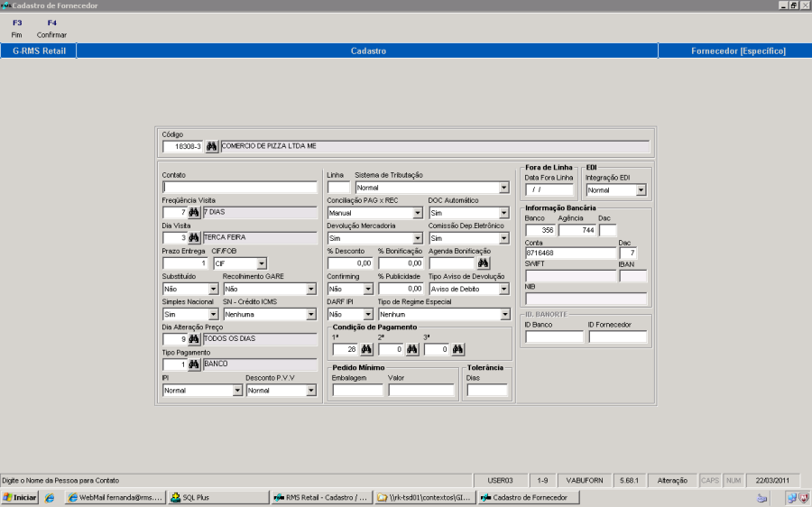Click binoculars for 1ª Condição de Pagamento

[x=366, y=349]
